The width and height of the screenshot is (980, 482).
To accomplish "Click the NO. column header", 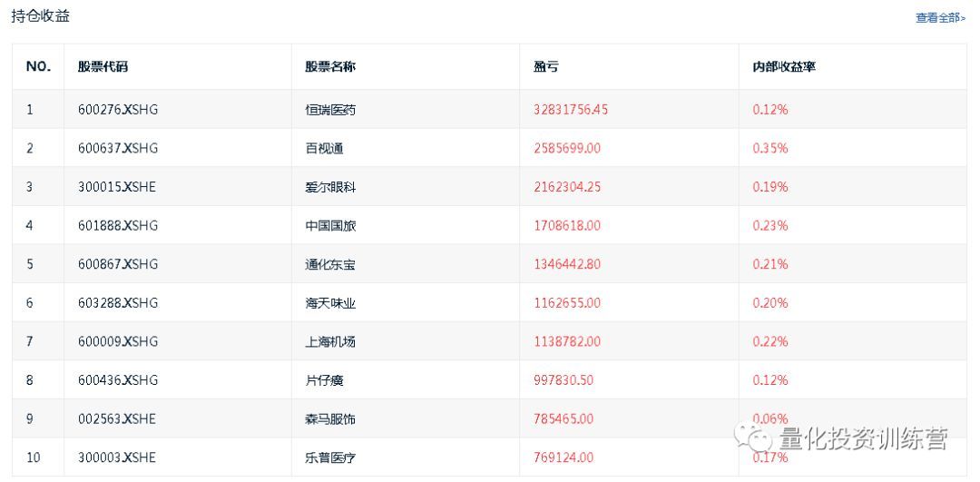I will point(38,66).
